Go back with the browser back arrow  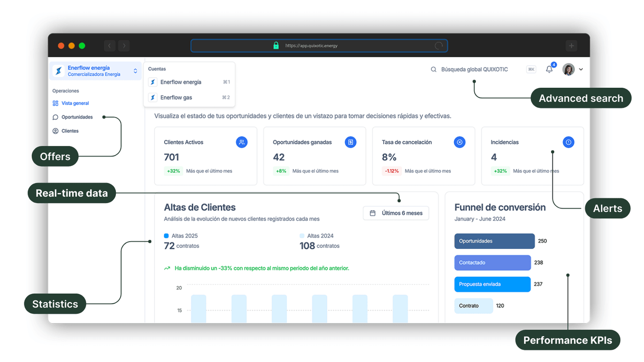tap(109, 45)
